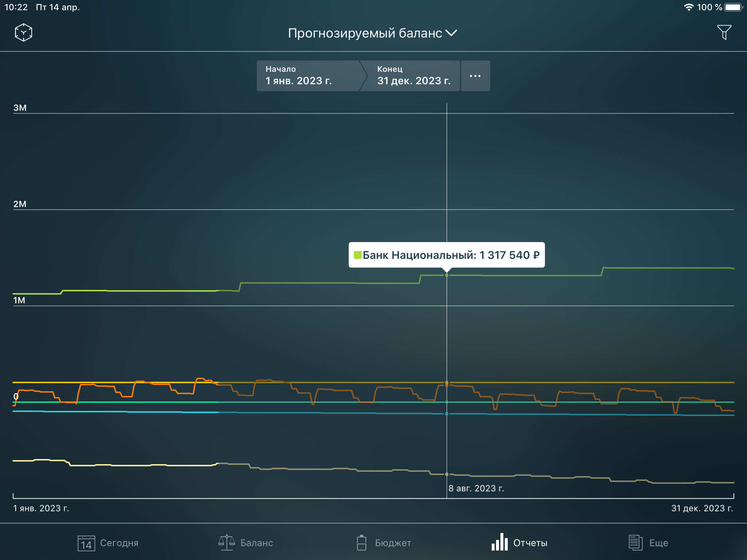Open the filter funnel icon
Screen dimensions: 747x560
(x=724, y=32)
